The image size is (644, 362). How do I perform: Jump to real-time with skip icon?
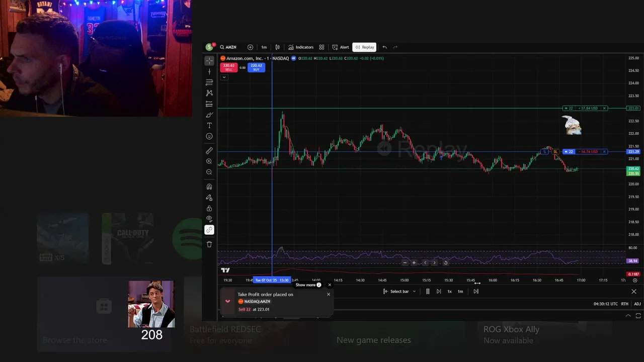(x=476, y=292)
